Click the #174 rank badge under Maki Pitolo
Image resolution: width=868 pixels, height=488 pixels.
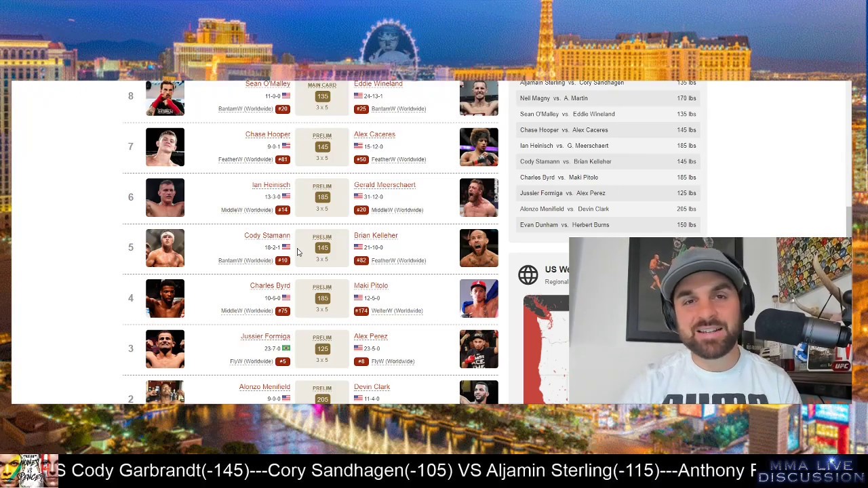point(361,311)
